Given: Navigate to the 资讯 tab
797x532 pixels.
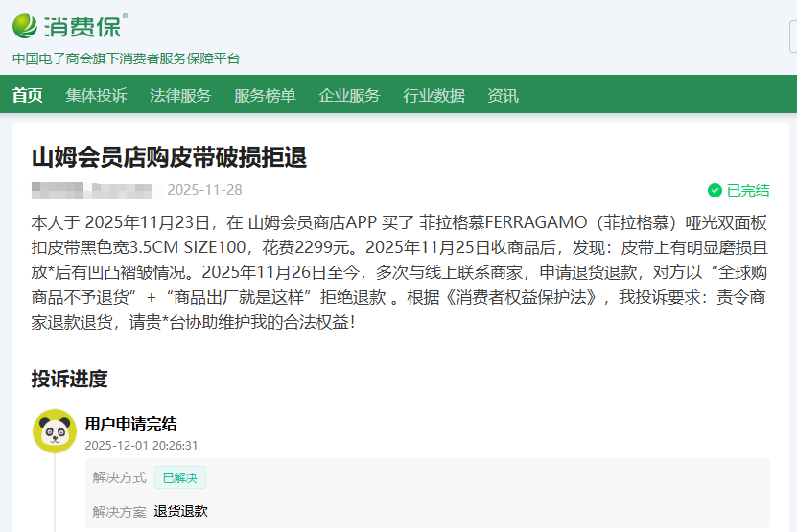Looking at the screenshot, I should click(x=503, y=95).
